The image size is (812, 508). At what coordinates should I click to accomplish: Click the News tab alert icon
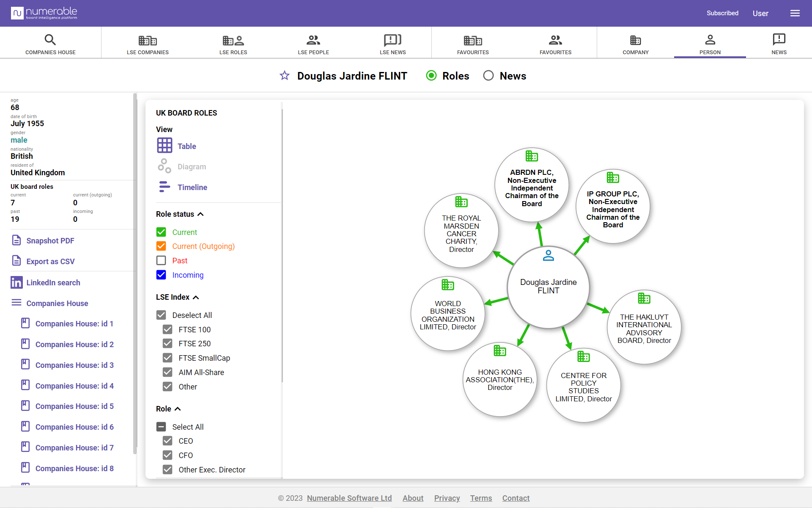tap(779, 39)
